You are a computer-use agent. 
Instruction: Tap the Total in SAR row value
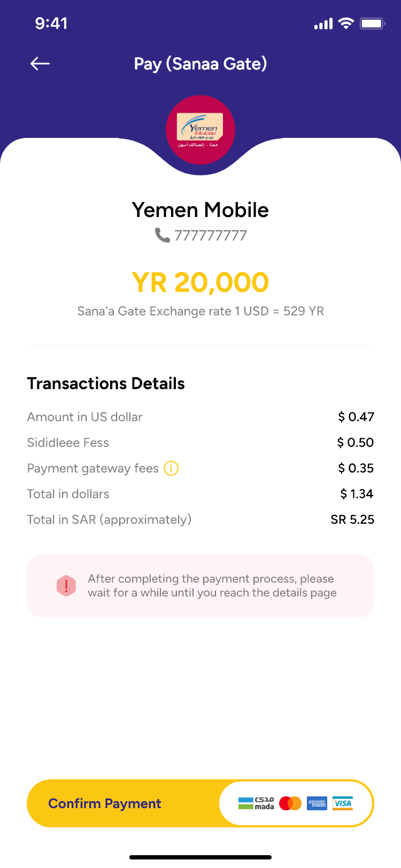(352, 520)
